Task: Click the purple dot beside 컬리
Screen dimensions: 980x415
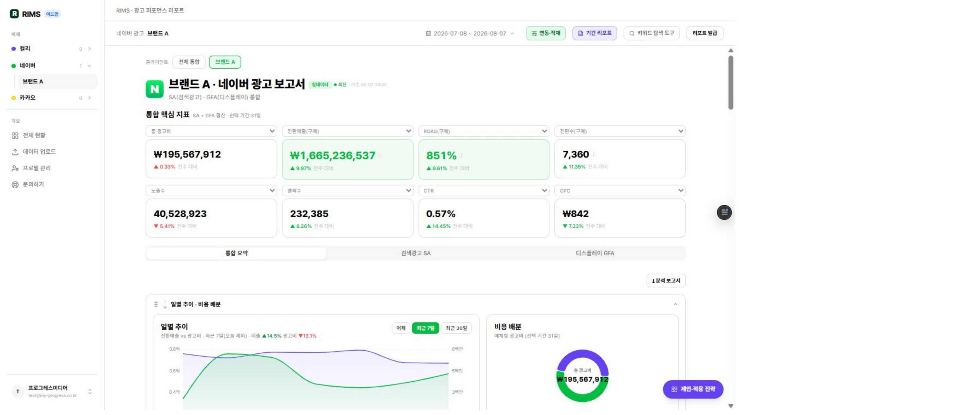Action: [14, 49]
